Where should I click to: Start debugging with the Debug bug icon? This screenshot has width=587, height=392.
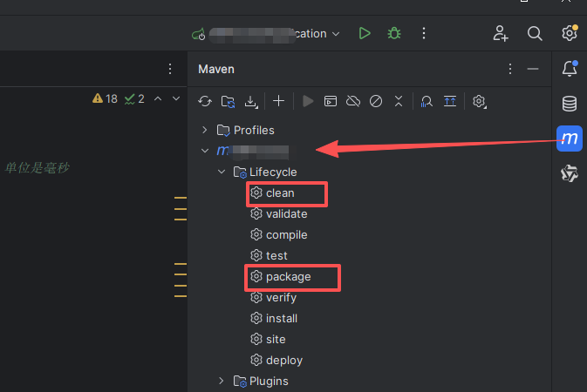394,33
